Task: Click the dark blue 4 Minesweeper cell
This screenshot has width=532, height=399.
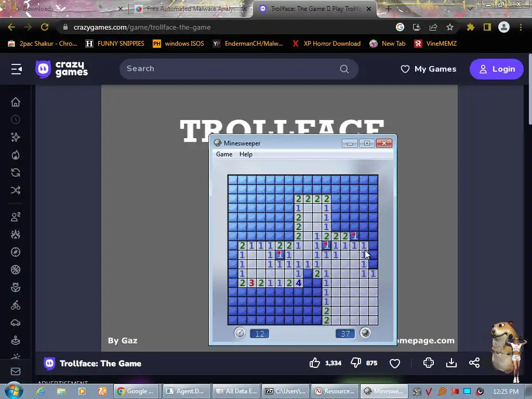Action: pyautogui.click(x=298, y=283)
